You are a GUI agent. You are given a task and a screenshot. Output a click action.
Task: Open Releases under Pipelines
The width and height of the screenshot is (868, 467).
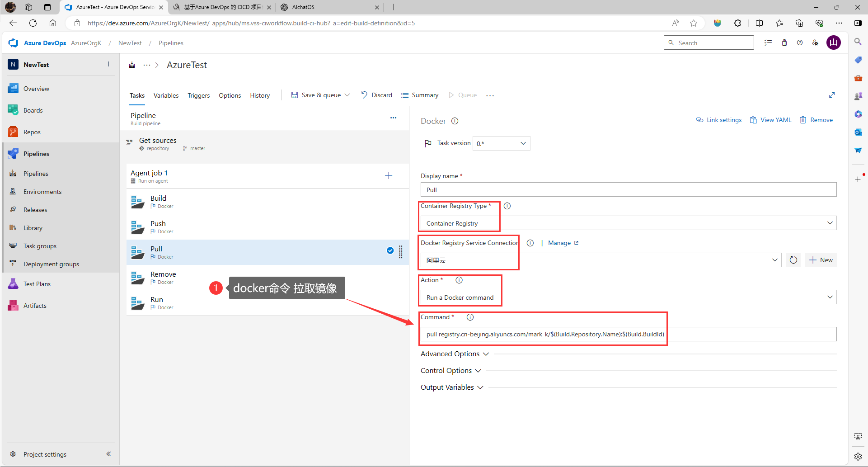[35, 210]
